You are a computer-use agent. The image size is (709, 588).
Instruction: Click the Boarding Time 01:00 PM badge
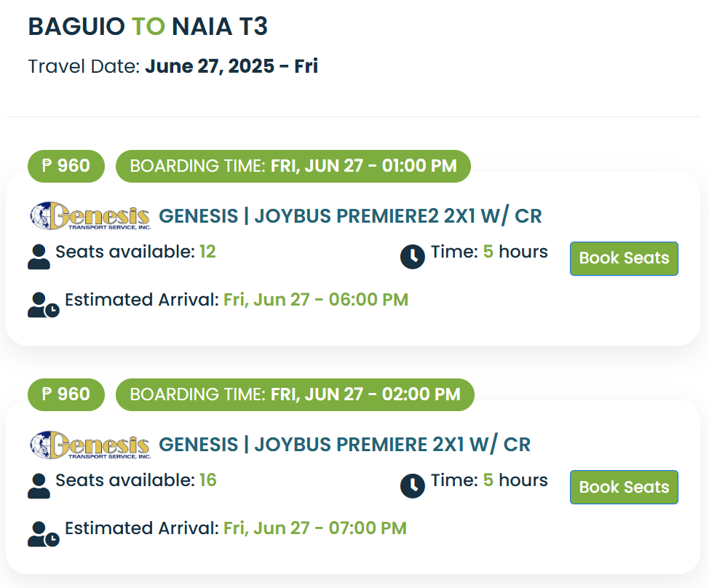coord(293,166)
